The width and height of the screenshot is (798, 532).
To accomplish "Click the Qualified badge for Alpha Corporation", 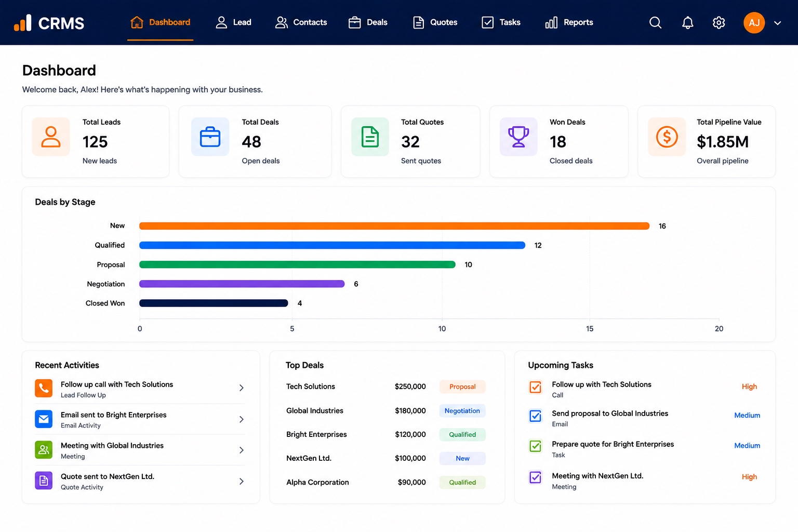I will [462, 482].
